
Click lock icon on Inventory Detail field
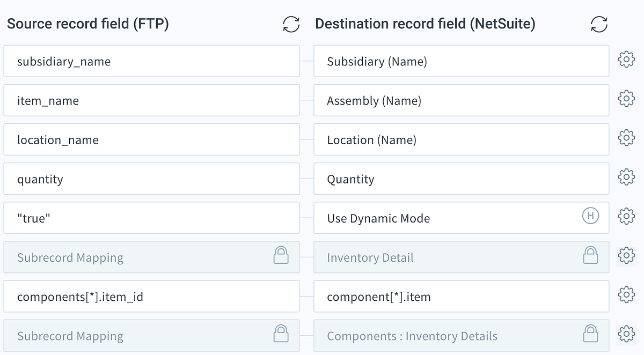click(590, 255)
